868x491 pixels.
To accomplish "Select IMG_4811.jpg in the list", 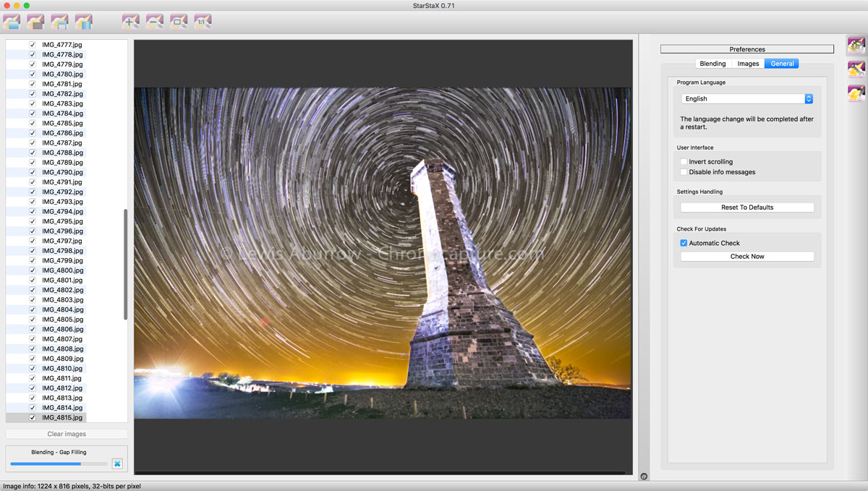I will pos(62,378).
